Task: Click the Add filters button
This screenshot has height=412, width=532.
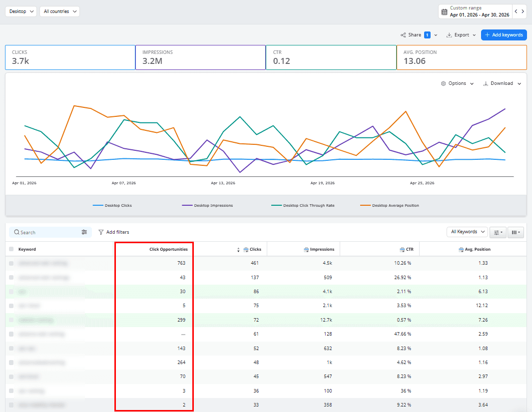Action: click(114, 232)
